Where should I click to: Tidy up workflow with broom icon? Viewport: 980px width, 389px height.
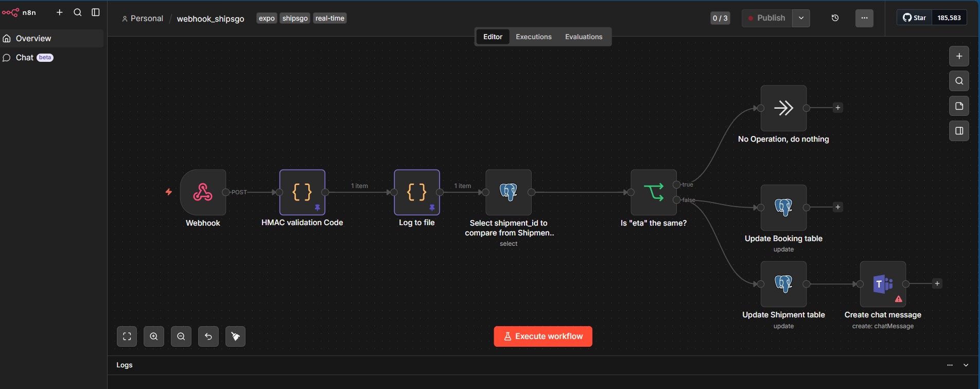coord(236,336)
